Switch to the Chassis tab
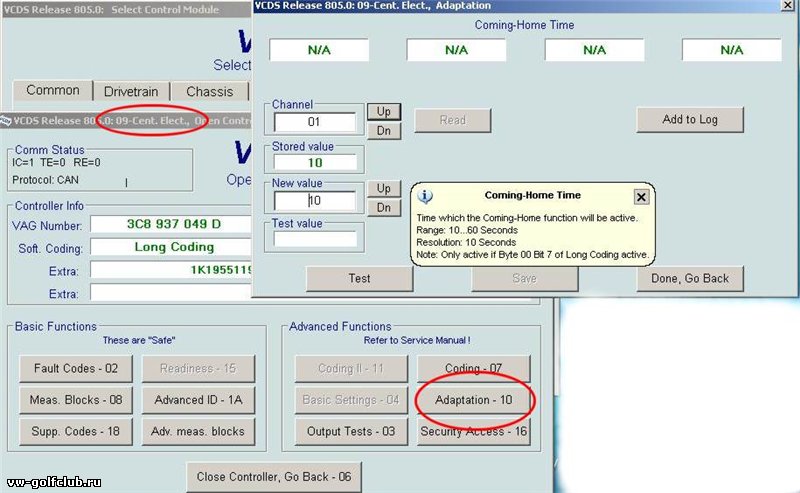Viewport: 800px width, 493px height. tap(210, 91)
